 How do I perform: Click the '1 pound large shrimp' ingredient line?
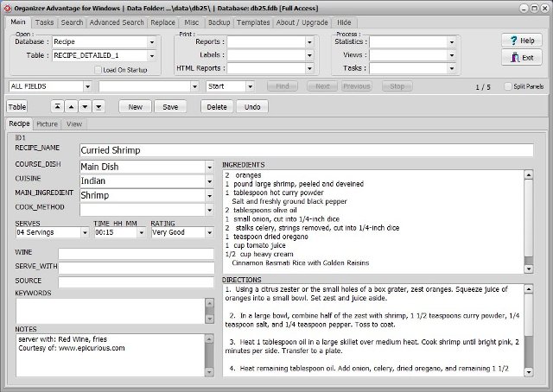click(x=295, y=184)
